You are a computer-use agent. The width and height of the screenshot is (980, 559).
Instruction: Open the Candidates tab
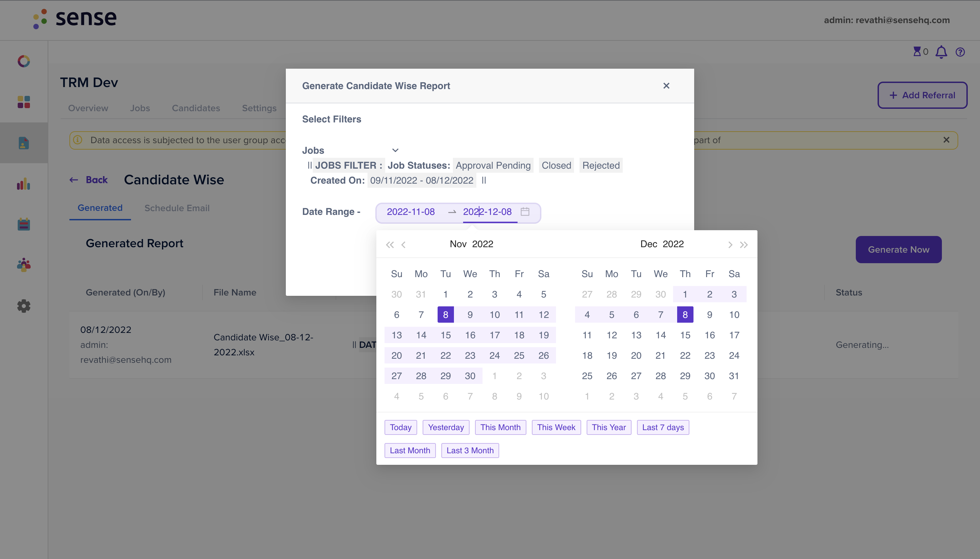click(x=196, y=108)
